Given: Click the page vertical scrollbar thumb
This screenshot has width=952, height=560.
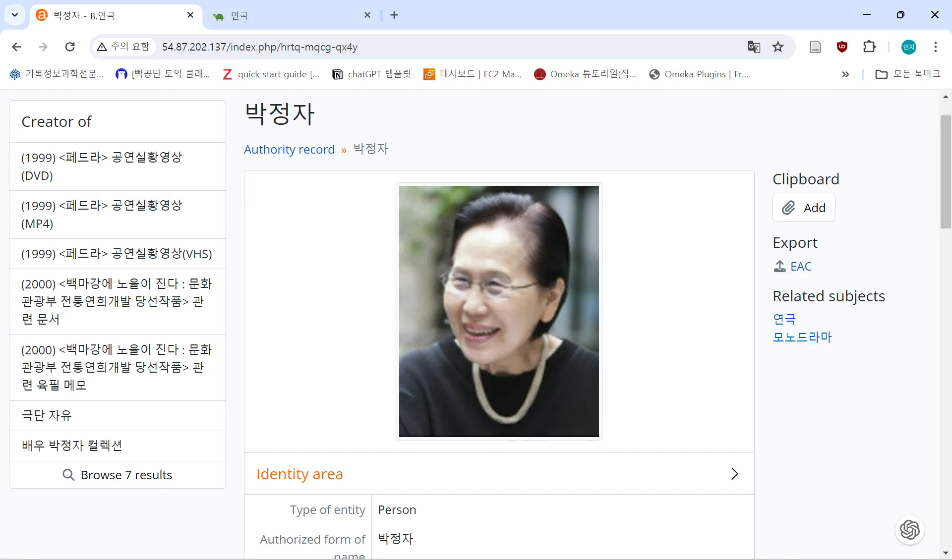Looking at the screenshot, I should tap(946, 171).
